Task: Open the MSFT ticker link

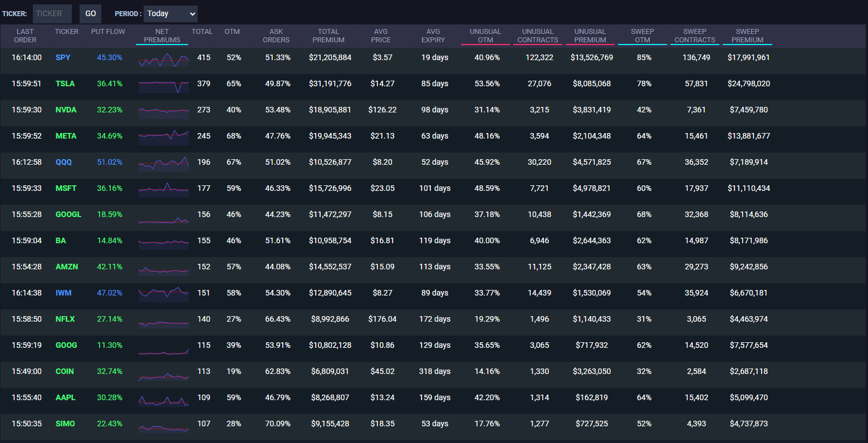Action: [x=66, y=188]
